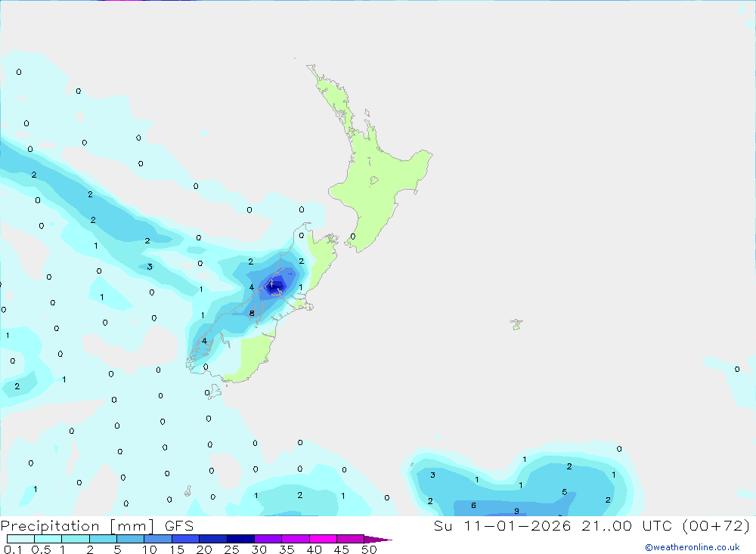The height and width of the screenshot is (554, 756).
Task: Click the legend label "10"
Action: click(x=150, y=549)
